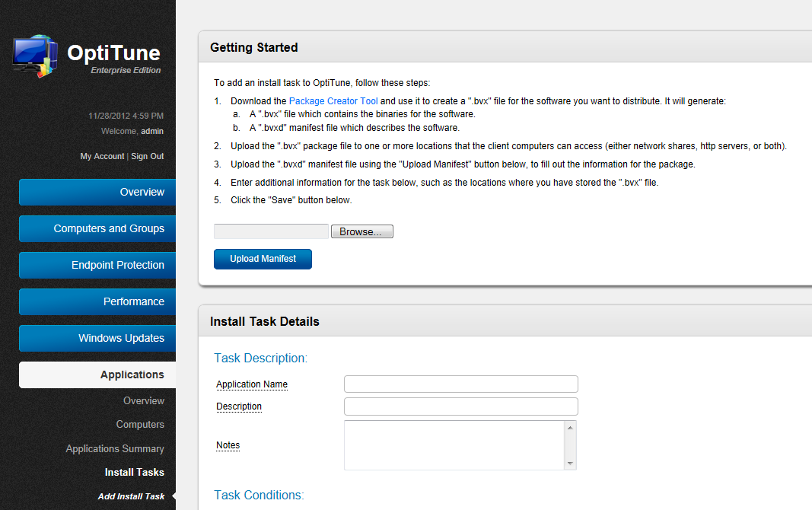This screenshot has width=812, height=510.
Task: Open the Package Creator Tool link
Action: tap(333, 100)
